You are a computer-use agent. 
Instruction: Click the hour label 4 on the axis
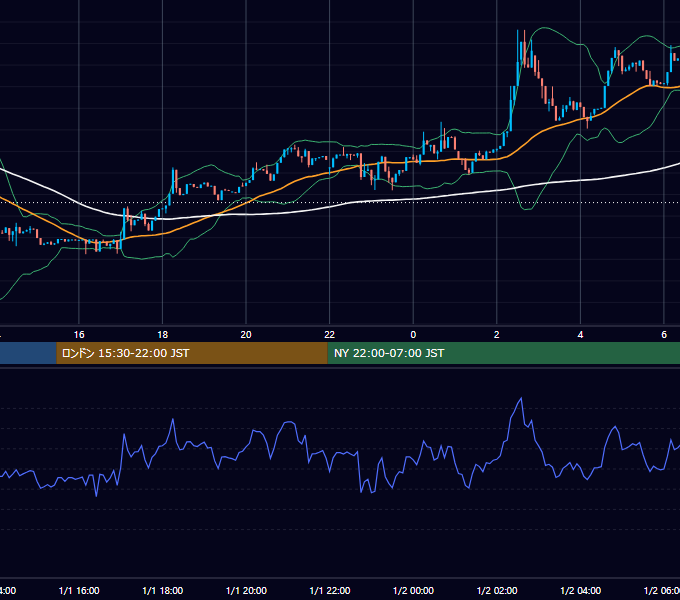click(580, 335)
